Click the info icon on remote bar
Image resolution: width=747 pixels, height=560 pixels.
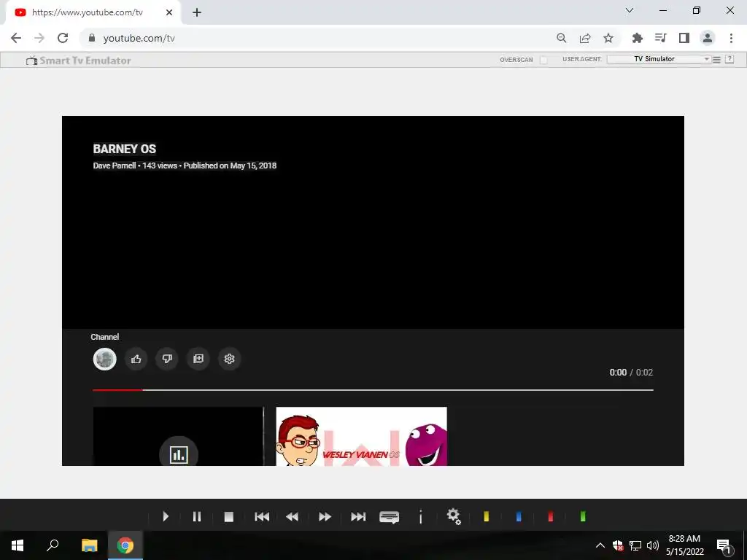tap(421, 517)
